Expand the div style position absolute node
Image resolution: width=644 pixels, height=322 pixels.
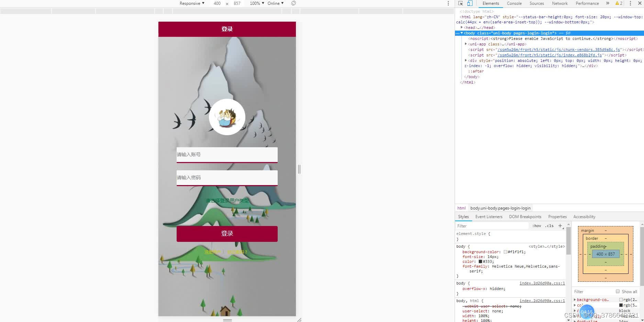point(466,61)
